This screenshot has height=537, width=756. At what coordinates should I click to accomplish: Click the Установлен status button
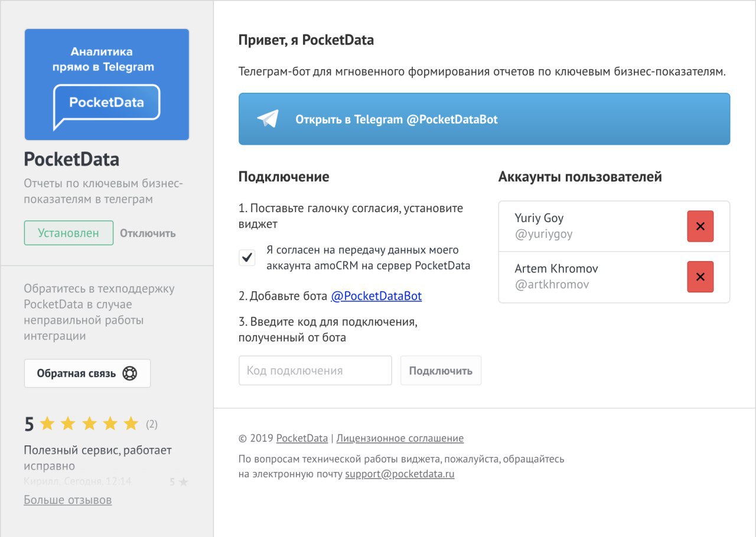[x=69, y=233]
